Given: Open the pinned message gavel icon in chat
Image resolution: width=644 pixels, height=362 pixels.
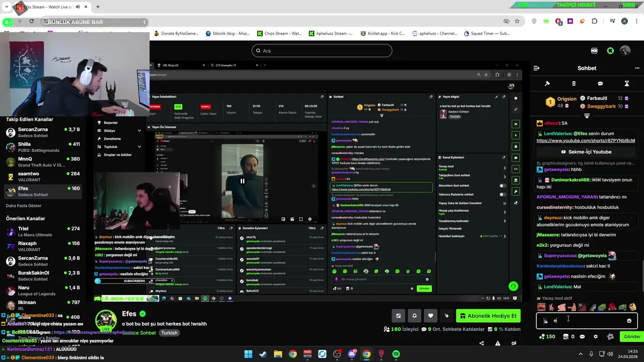Looking at the screenshot, I should point(547,83).
